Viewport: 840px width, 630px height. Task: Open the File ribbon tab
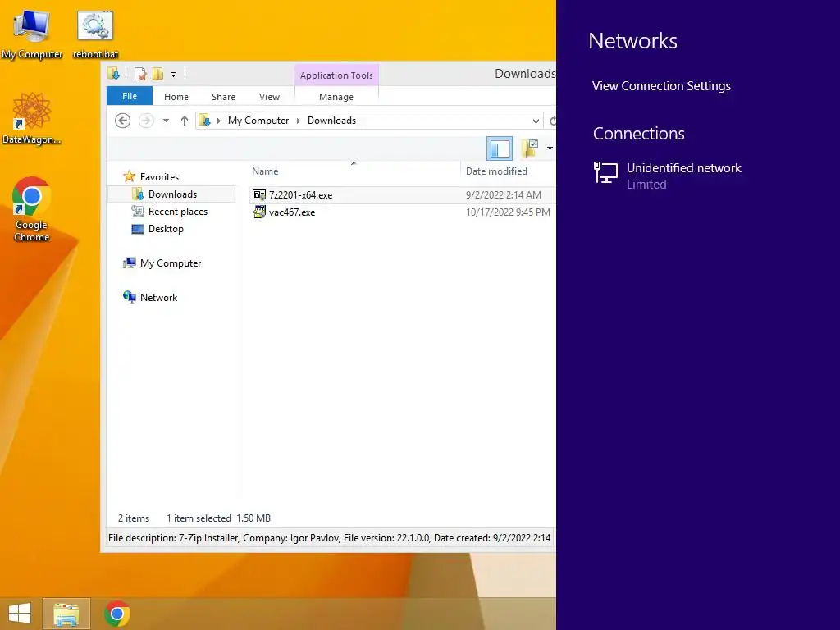pyautogui.click(x=130, y=96)
